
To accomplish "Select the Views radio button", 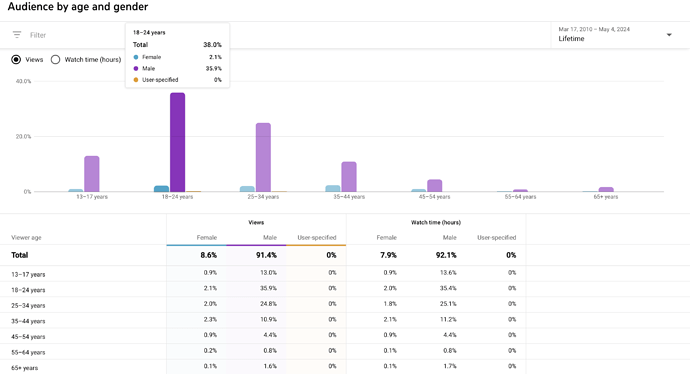I will tap(16, 59).
